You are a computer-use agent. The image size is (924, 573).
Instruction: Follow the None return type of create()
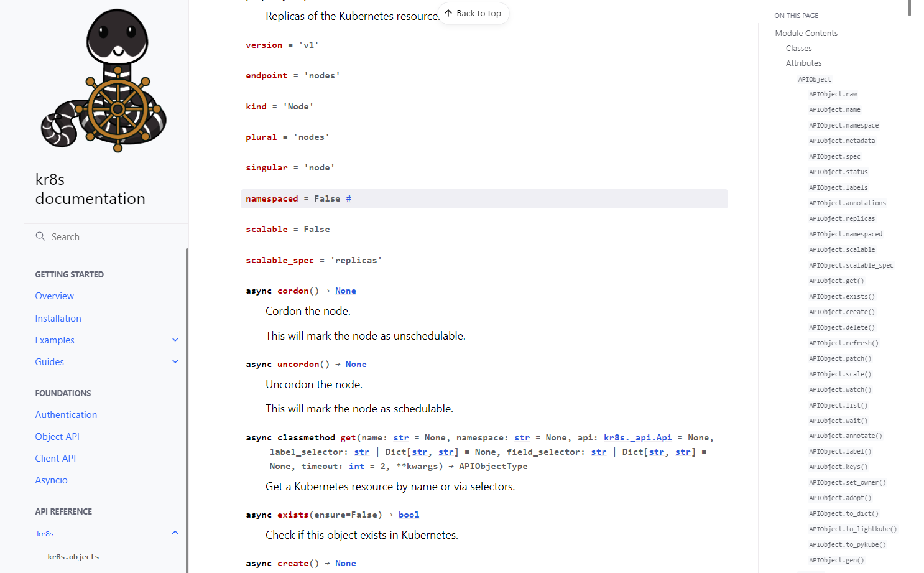pos(346,563)
